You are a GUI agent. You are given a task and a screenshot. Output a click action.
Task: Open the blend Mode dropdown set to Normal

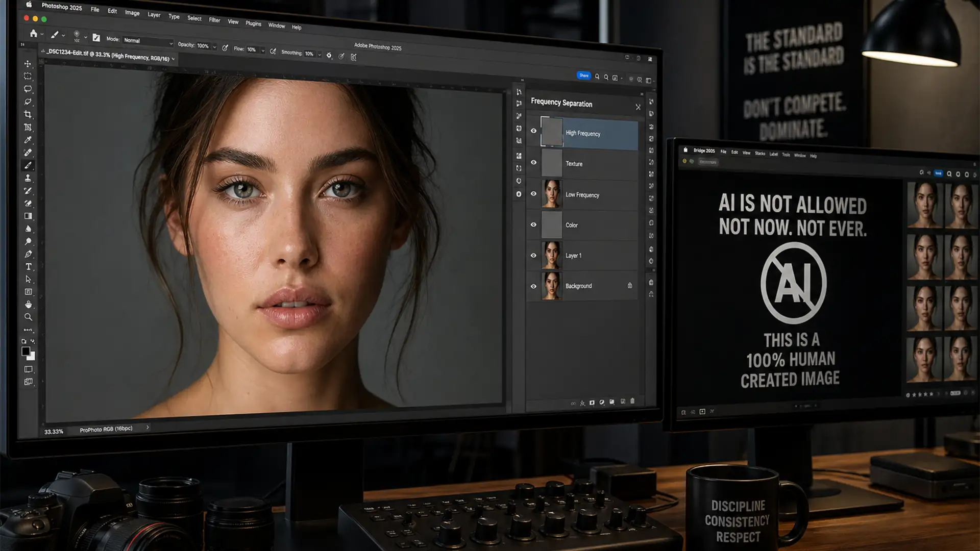click(147, 40)
